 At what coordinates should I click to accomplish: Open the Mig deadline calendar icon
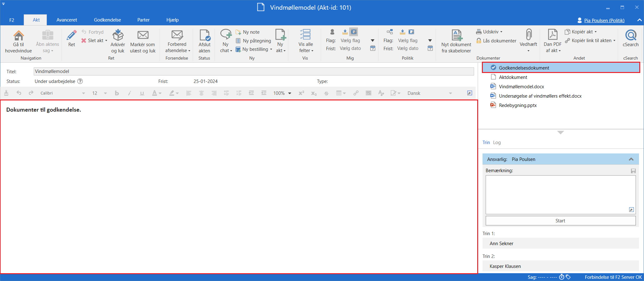click(373, 48)
